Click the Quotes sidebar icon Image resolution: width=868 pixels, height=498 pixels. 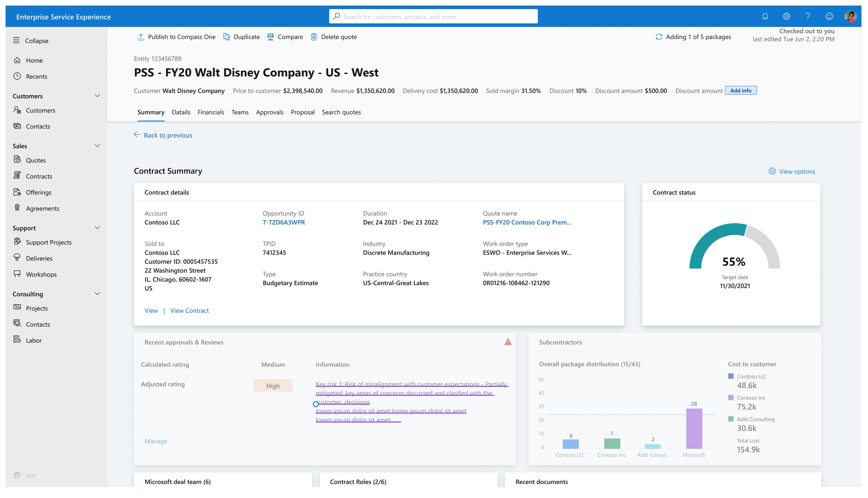coord(17,159)
